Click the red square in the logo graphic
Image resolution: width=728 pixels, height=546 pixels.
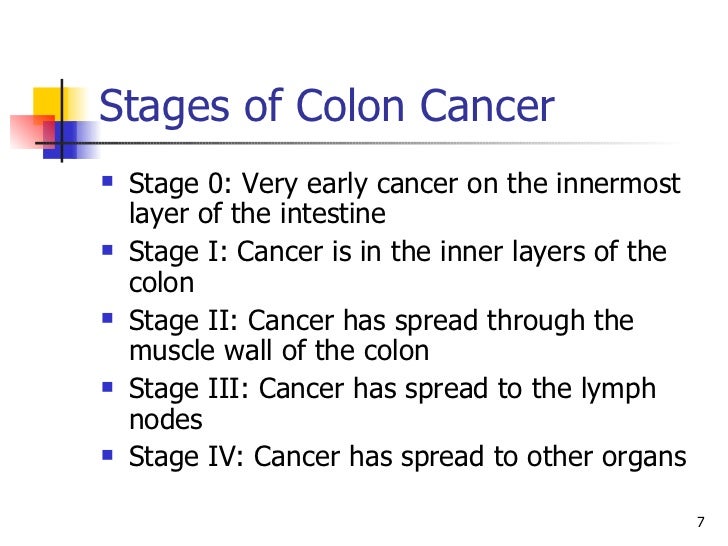31,131
